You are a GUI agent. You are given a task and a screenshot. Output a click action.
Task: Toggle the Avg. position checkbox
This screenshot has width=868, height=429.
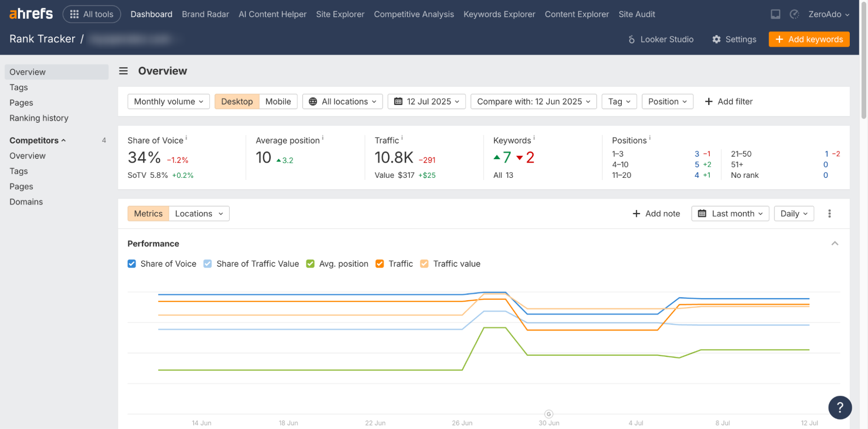coord(310,264)
